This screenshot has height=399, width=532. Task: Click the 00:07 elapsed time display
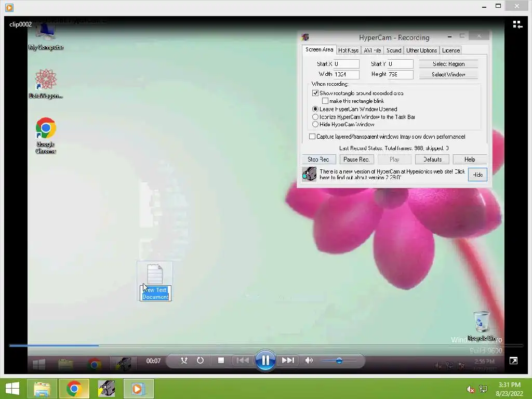coord(153,361)
